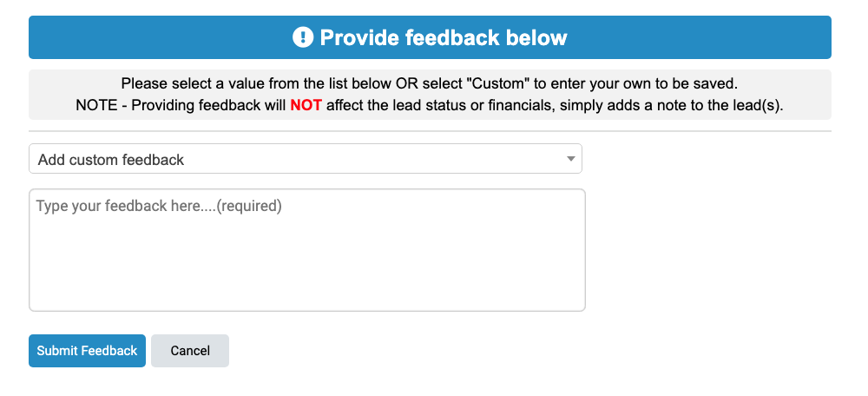Click the exclamation alert icon in header
This screenshot has height=396, width=868.
pyautogui.click(x=303, y=37)
